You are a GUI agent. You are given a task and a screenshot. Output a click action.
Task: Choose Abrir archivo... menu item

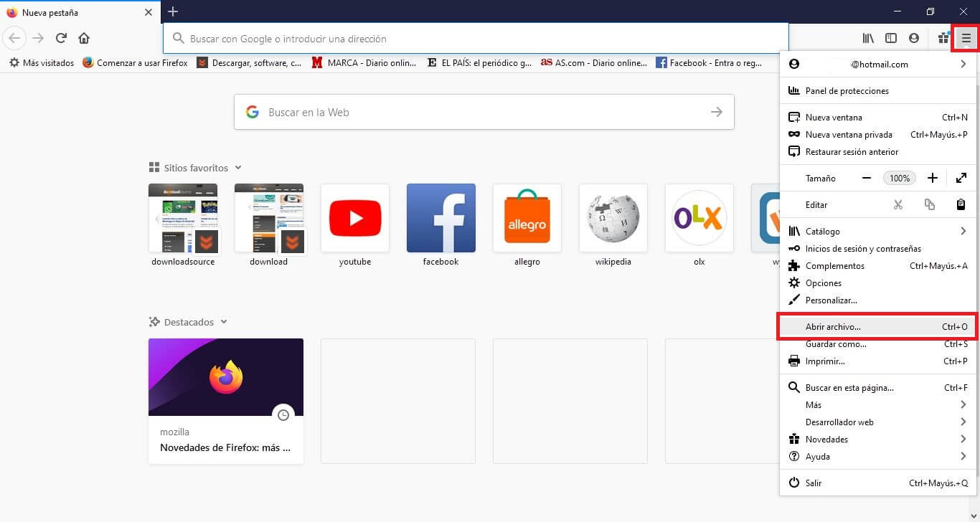click(x=879, y=326)
